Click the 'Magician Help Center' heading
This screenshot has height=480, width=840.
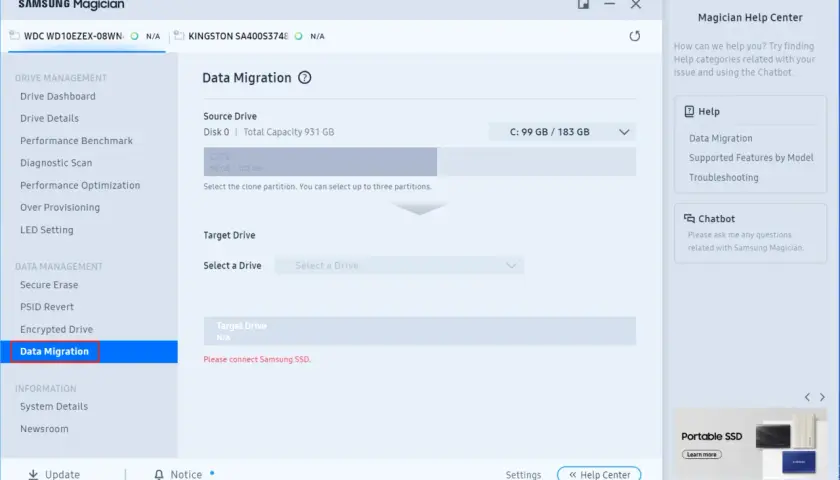tap(750, 18)
